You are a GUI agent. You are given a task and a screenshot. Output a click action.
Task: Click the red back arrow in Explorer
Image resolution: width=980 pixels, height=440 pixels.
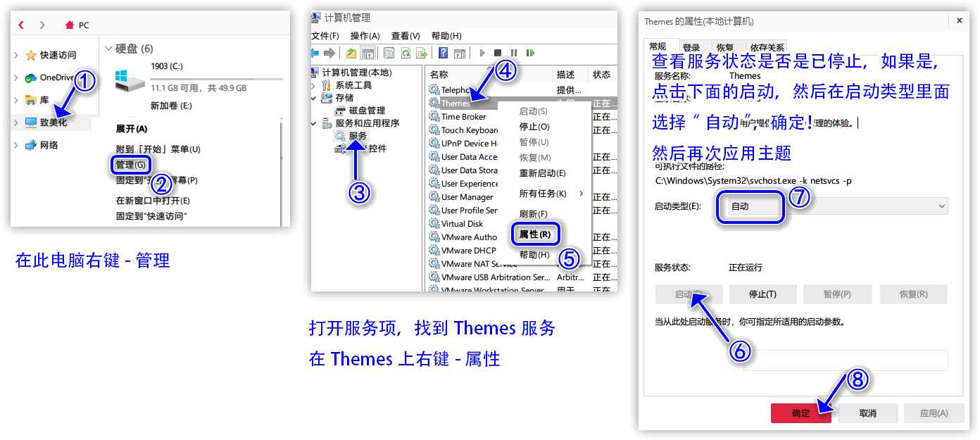(x=22, y=25)
